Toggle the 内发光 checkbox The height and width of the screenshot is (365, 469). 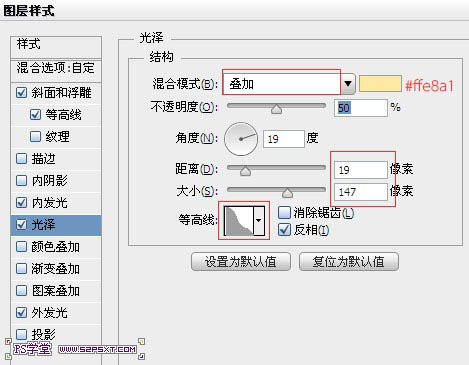(22, 203)
